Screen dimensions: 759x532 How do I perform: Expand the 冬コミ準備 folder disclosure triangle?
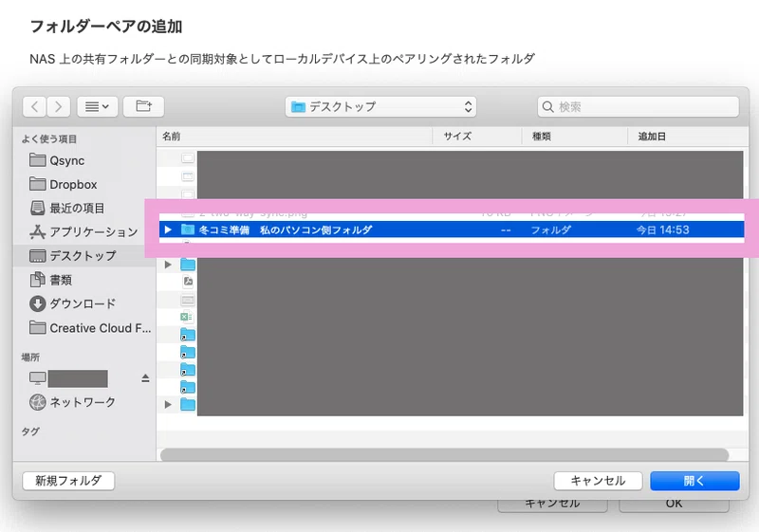click(168, 229)
